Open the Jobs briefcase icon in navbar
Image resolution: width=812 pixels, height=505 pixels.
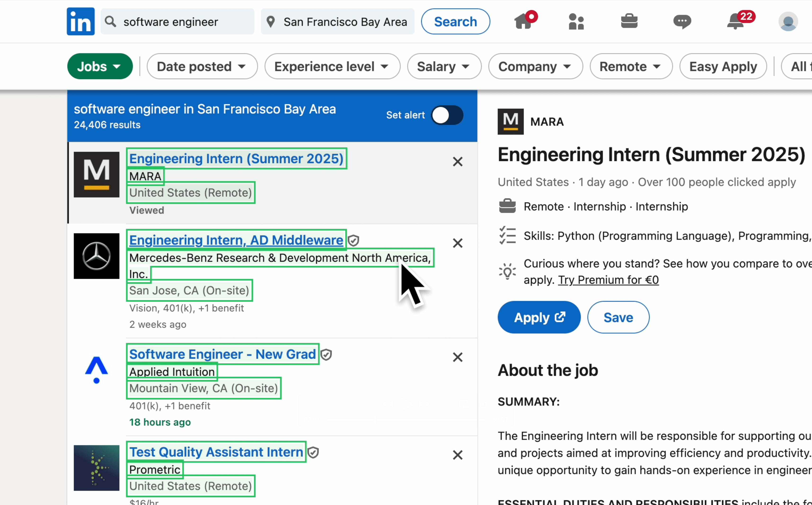[629, 21]
